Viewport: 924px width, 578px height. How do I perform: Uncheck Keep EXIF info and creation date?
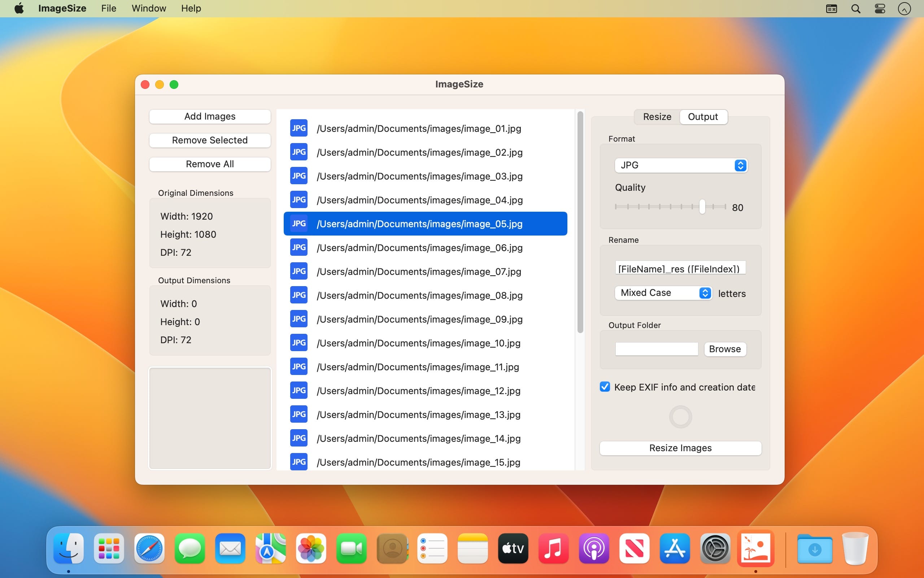tap(605, 387)
